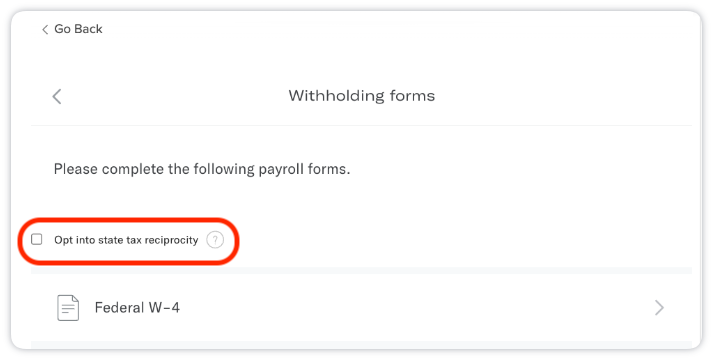This screenshot has width=713, height=360.
Task: Open Federal W-4 using the right-pointing arrow
Action: click(x=659, y=308)
